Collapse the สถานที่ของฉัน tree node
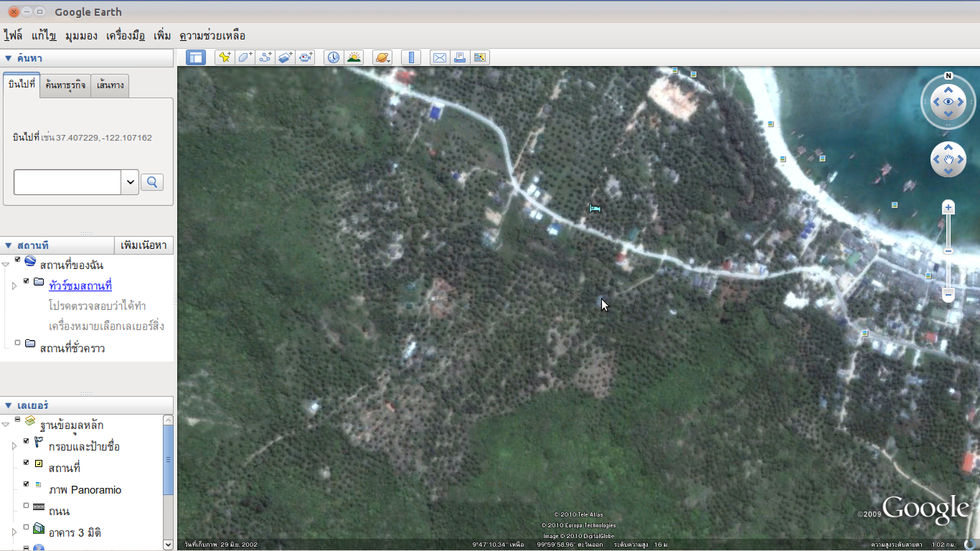 6,265
